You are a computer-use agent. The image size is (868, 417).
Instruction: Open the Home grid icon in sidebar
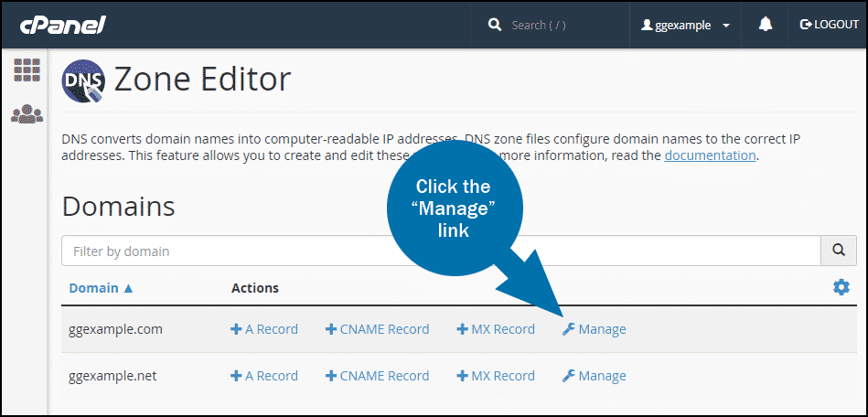coord(27,70)
